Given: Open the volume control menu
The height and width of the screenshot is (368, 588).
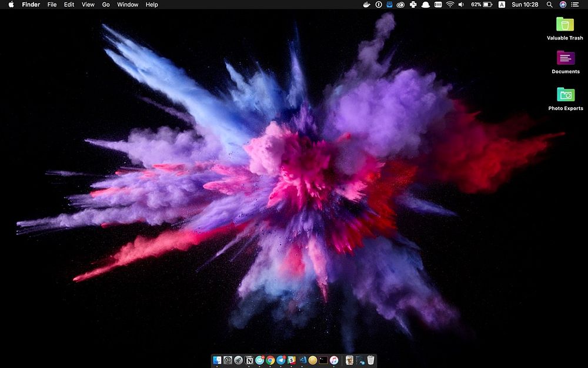Looking at the screenshot, I should coord(461,5).
